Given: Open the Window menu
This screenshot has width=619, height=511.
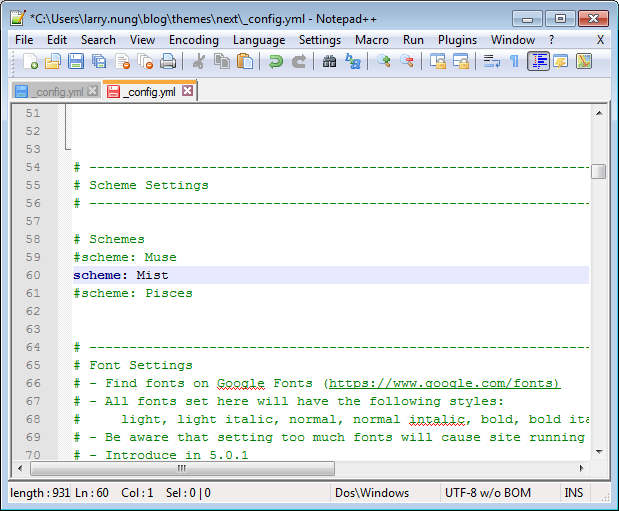Looking at the screenshot, I should tap(513, 40).
